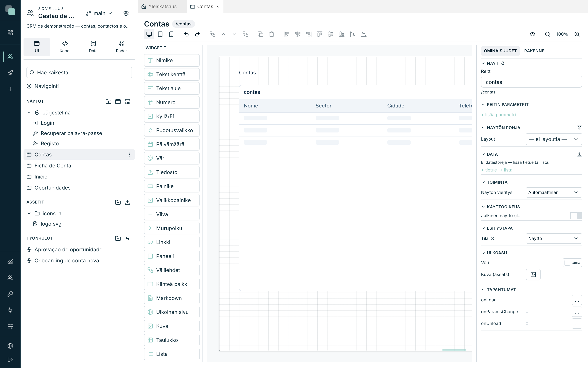Open onLoad event editor button
The image size is (588, 368).
(x=577, y=300)
